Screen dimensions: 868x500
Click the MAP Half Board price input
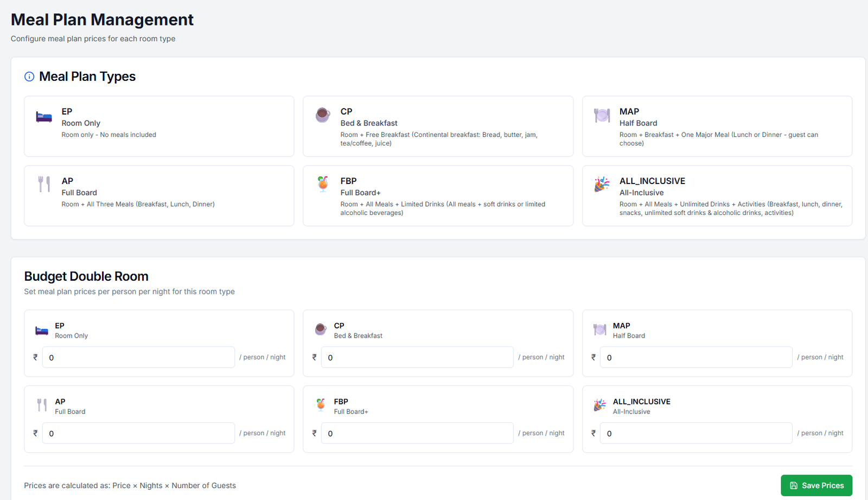(696, 357)
